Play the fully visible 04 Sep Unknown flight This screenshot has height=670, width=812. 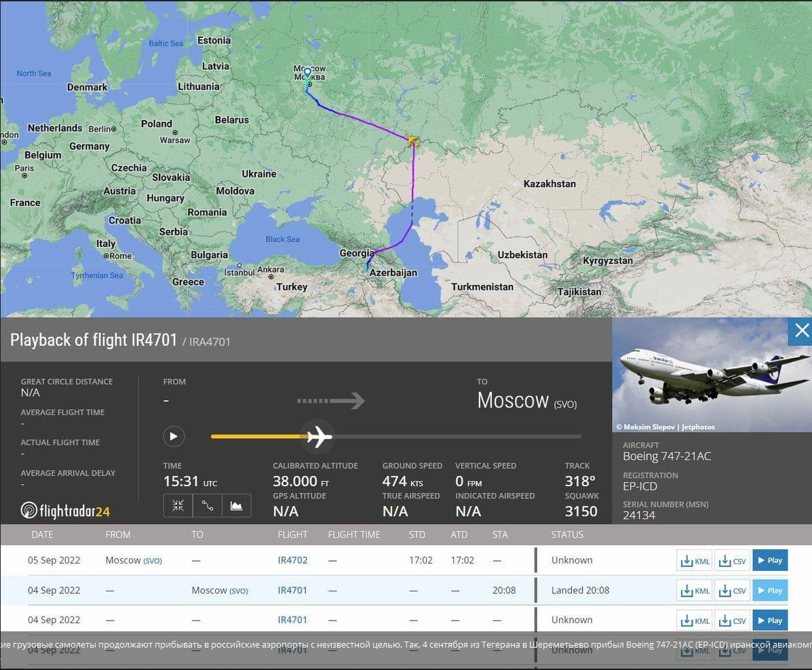pos(770,620)
